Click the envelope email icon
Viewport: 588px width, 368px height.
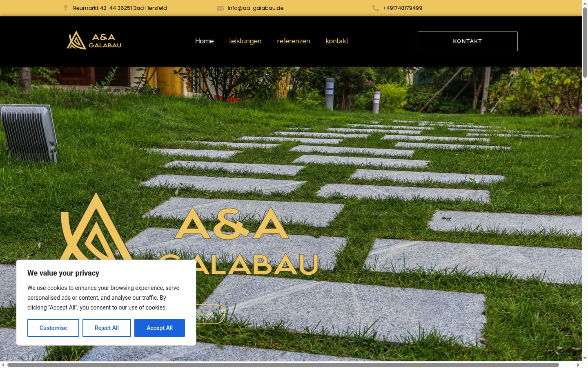[220, 8]
